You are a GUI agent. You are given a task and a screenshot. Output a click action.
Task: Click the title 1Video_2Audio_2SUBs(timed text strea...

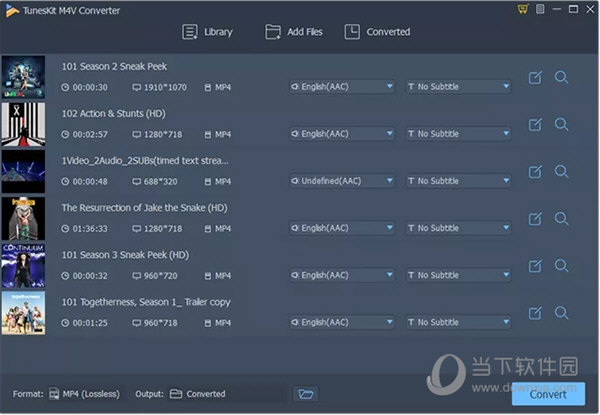[x=145, y=161]
